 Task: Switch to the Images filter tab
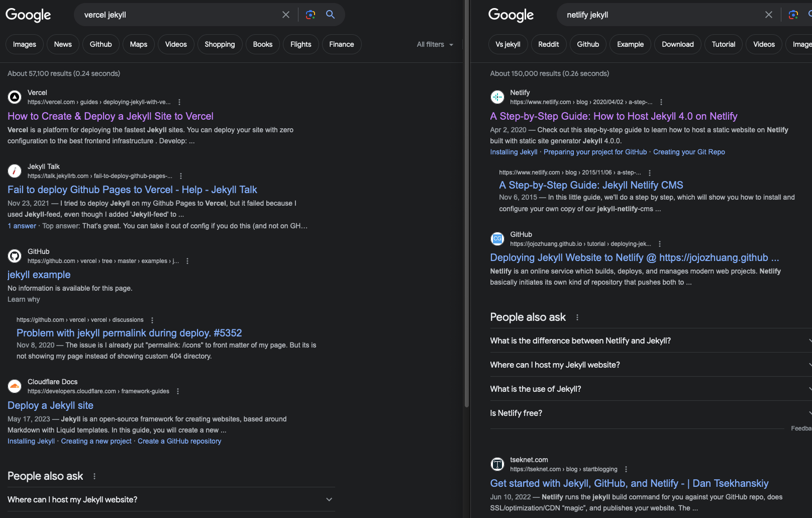pos(24,44)
